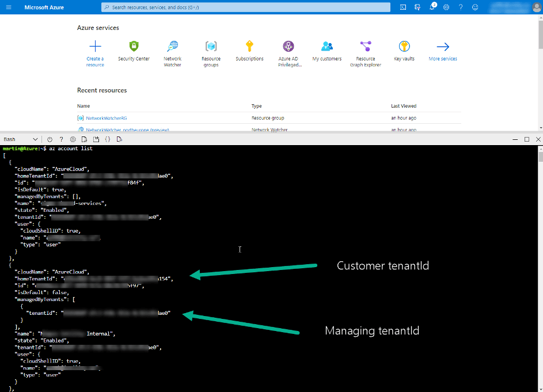Go to Microsoft Azure home title
The image size is (543, 392).
click(x=44, y=7)
